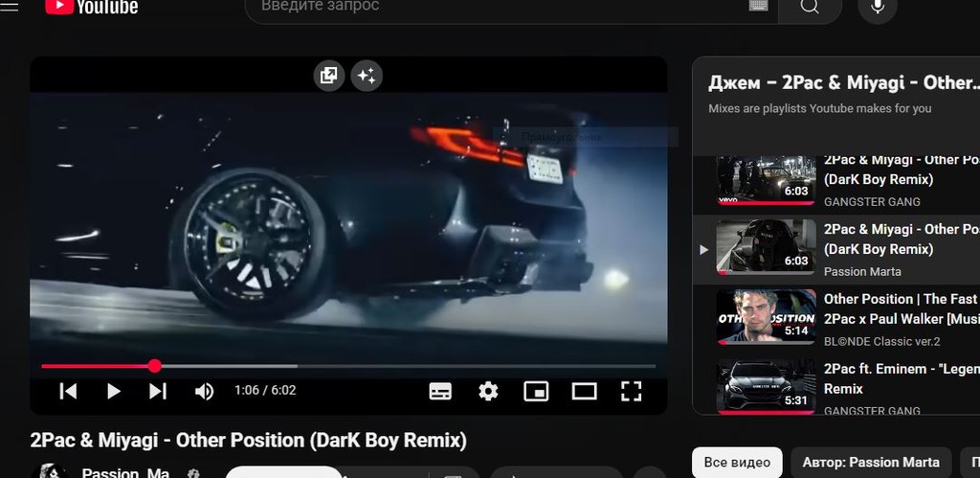
Task: Skip to the next video
Action: click(158, 391)
